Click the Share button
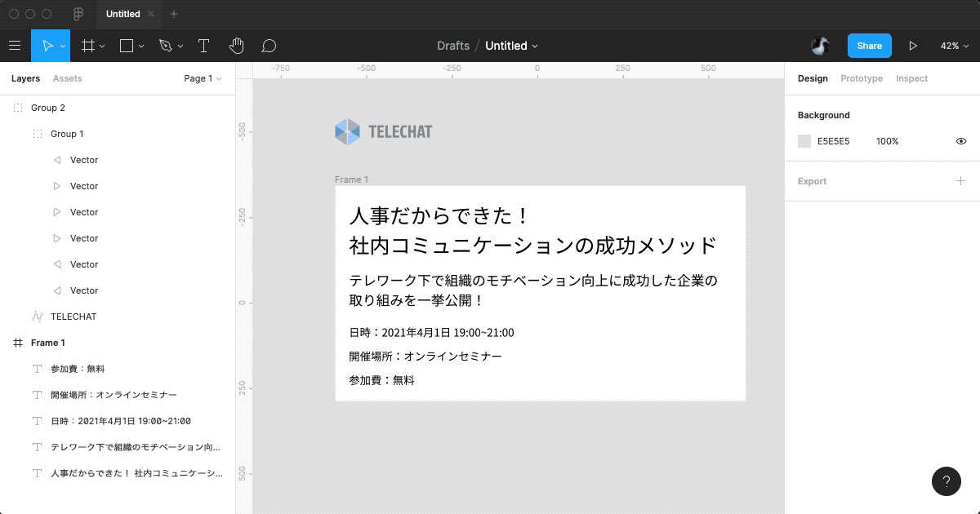980x514 pixels. 869,46
